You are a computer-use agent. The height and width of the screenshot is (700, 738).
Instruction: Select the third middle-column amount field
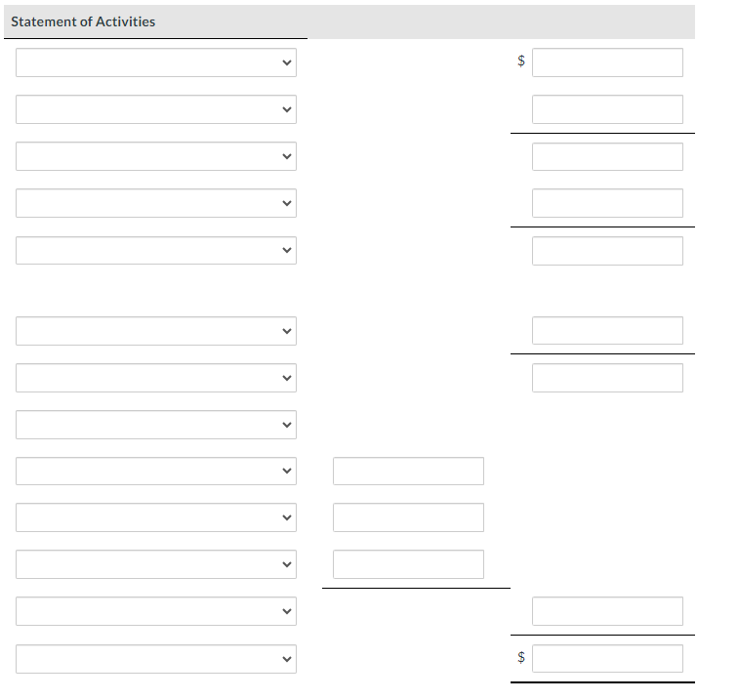408,564
